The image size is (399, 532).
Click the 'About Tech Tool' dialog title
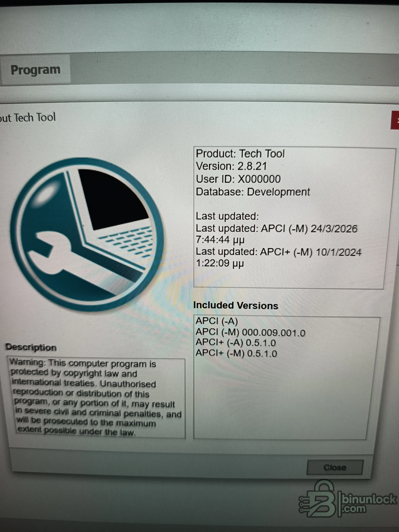[28, 118]
